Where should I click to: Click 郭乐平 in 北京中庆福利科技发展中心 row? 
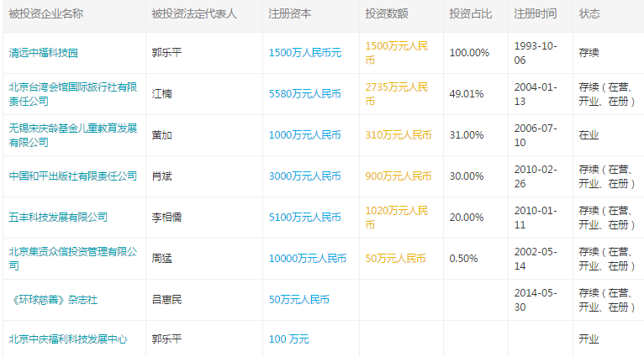(x=166, y=339)
